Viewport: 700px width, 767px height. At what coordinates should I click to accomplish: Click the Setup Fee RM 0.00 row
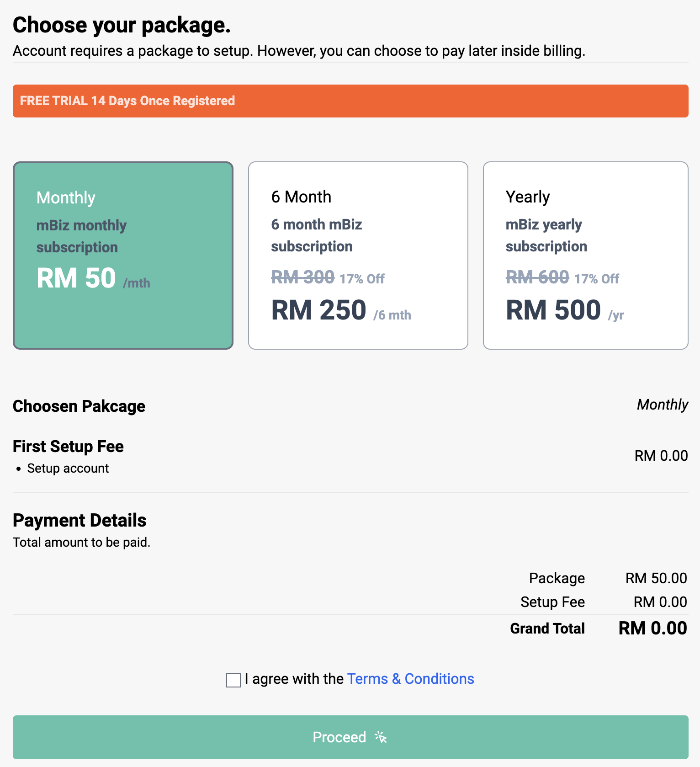pyautogui.click(x=603, y=602)
